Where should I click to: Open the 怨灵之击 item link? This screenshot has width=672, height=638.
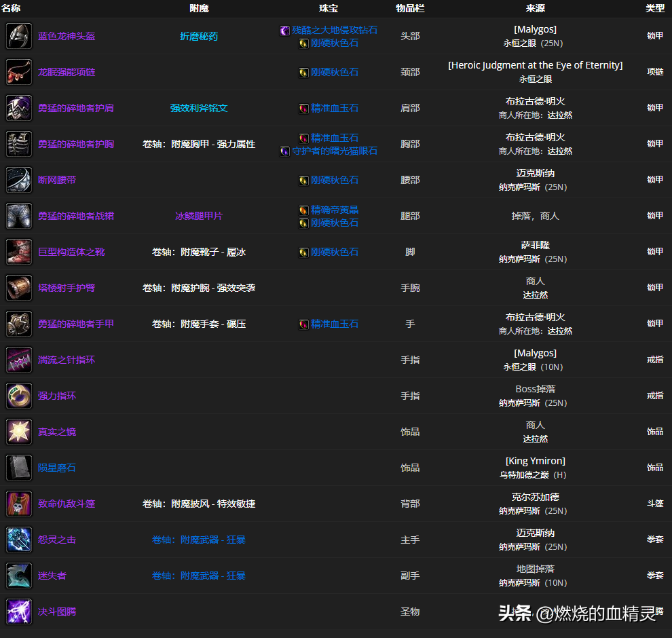[x=57, y=540]
